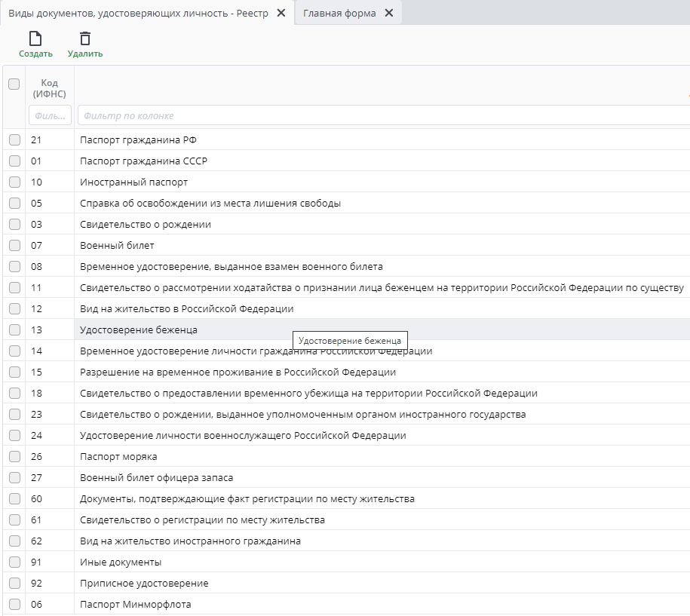Mark the checkbox next to Паспорт моряка
The height and width of the screenshot is (616, 690).
point(14,457)
